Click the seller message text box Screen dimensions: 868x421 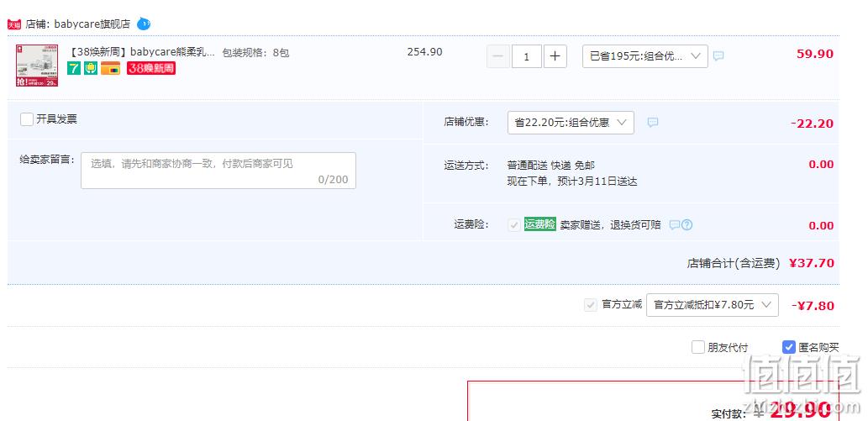click(x=218, y=171)
